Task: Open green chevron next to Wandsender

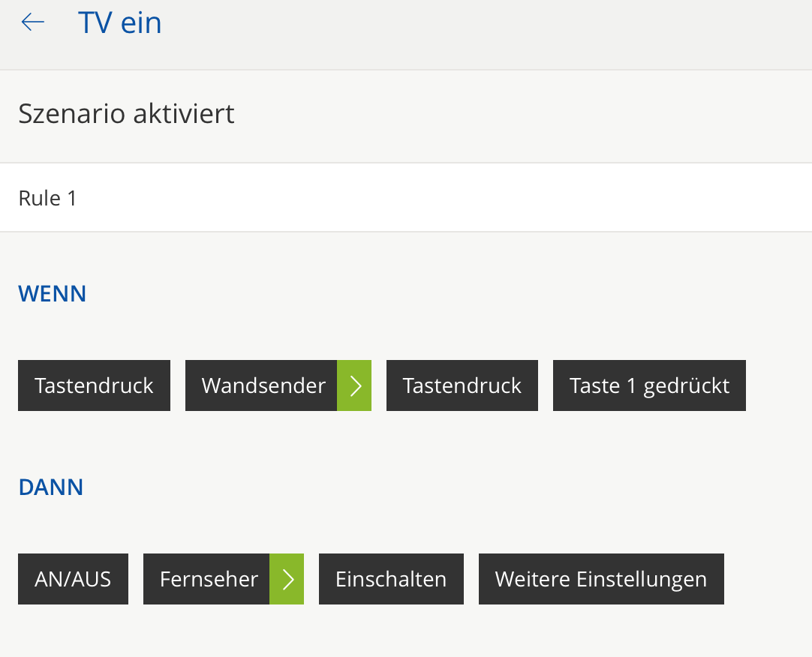Action: pyautogui.click(x=354, y=385)
